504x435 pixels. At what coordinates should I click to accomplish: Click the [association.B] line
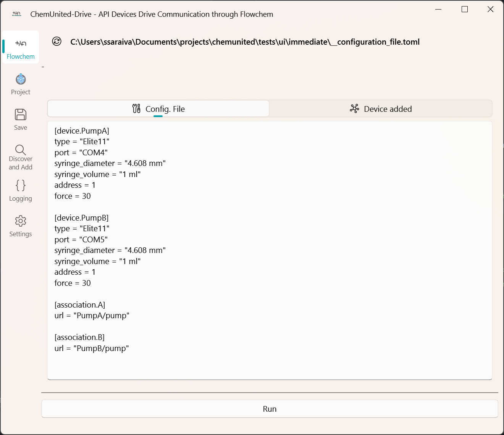tap(79, 337)
